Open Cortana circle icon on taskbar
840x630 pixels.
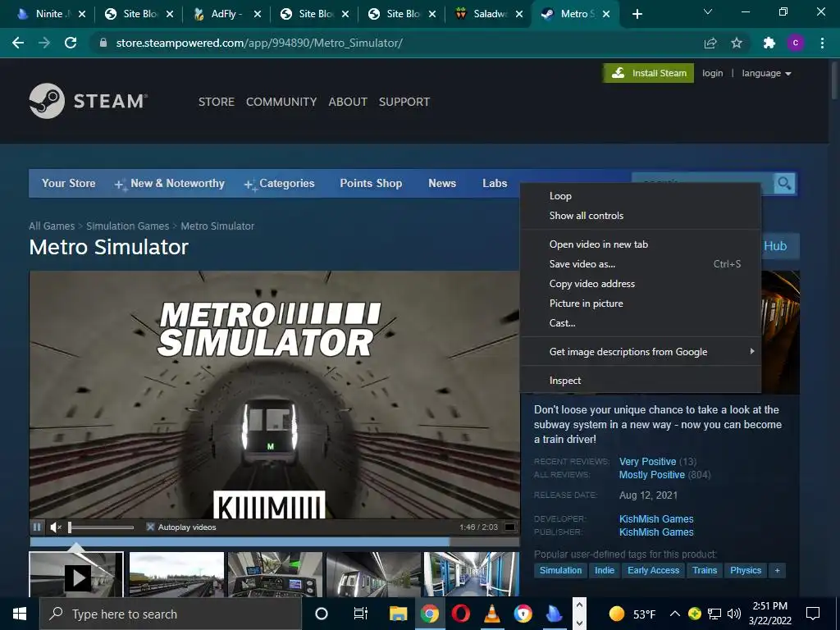tap(322, 614)
